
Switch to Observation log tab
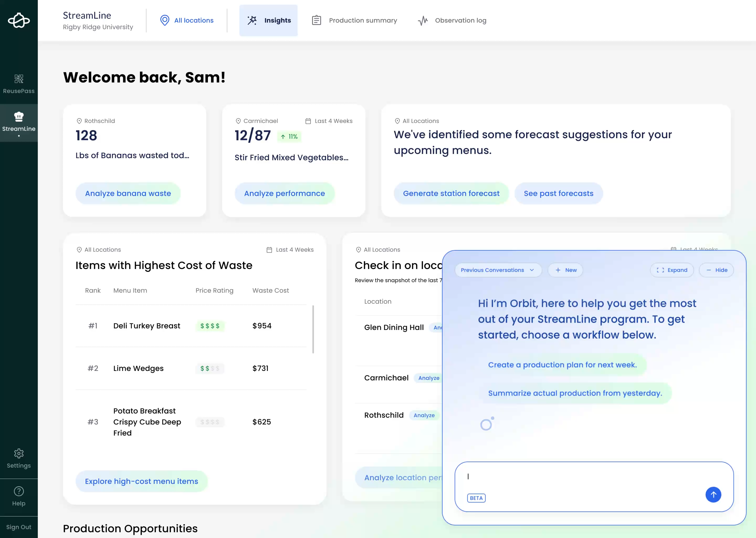[x=452, y=20]
